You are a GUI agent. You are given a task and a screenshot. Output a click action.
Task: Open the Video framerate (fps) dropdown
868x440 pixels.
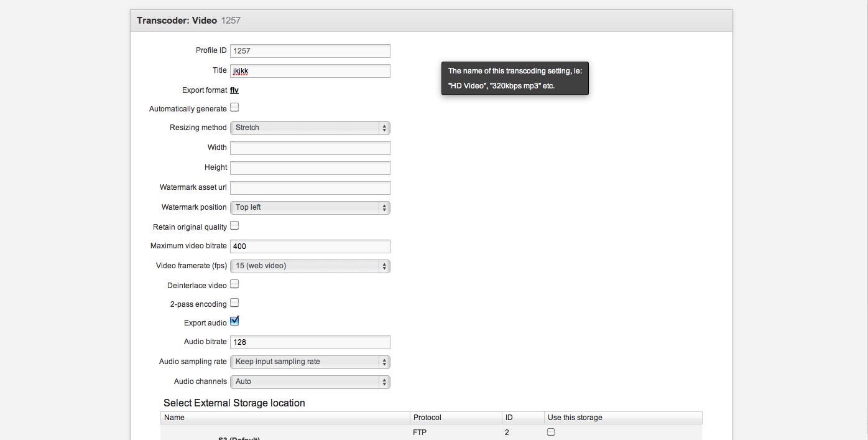pos(310,266)
